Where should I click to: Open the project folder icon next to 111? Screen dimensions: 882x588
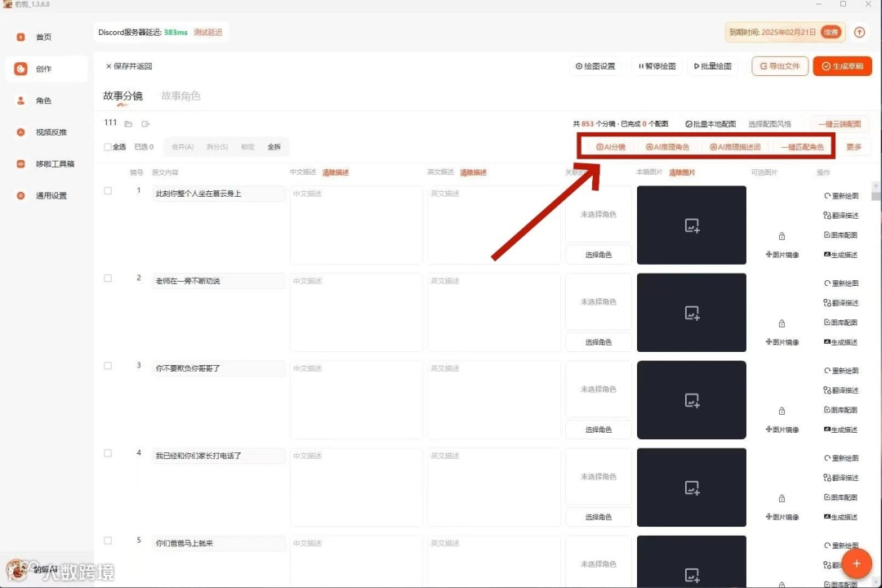[x=128, y=124]
